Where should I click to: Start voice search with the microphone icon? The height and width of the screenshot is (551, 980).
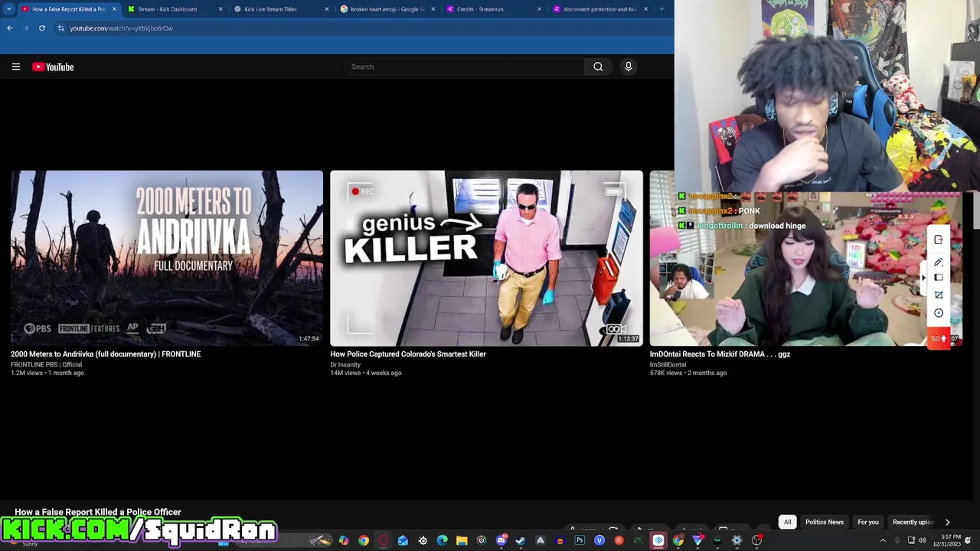click(x=629, y=67)
